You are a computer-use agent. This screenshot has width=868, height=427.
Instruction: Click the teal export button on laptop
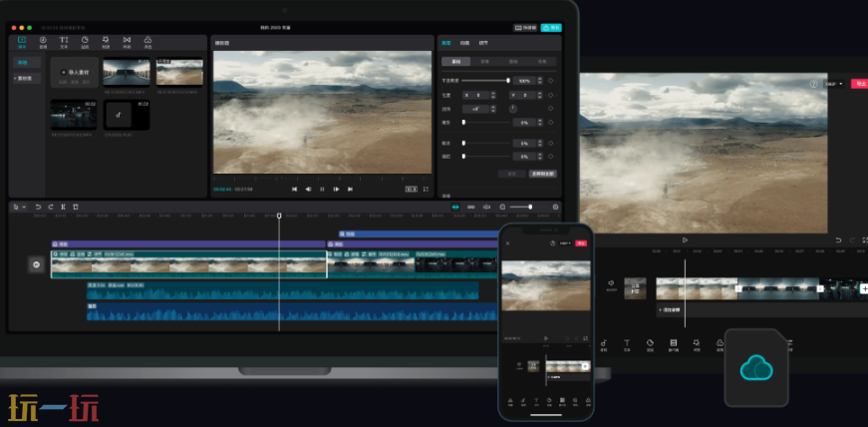click(551, 27)
